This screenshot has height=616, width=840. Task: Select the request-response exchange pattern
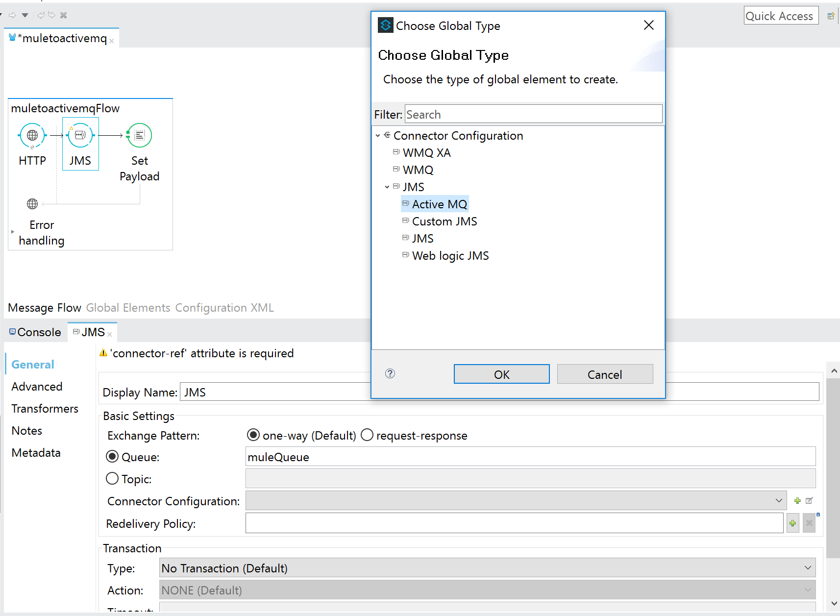[x=367, y=435]
